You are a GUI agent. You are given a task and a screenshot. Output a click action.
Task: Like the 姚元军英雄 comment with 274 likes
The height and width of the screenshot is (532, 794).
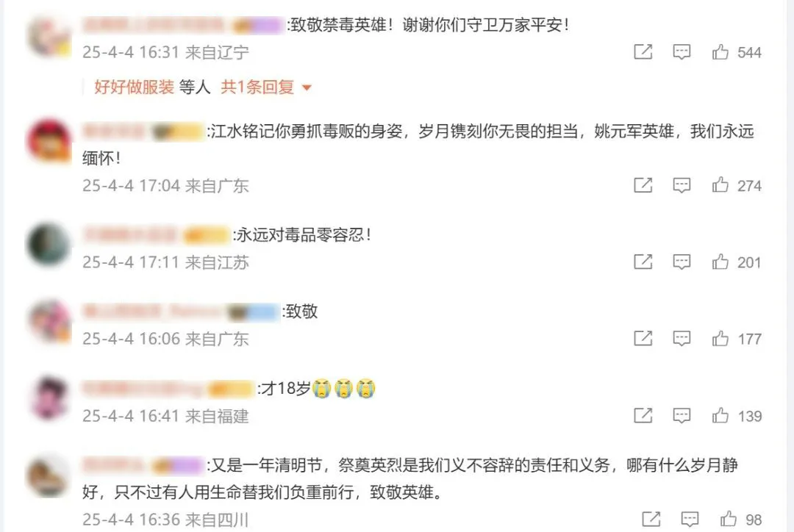(x=720, y=185)
